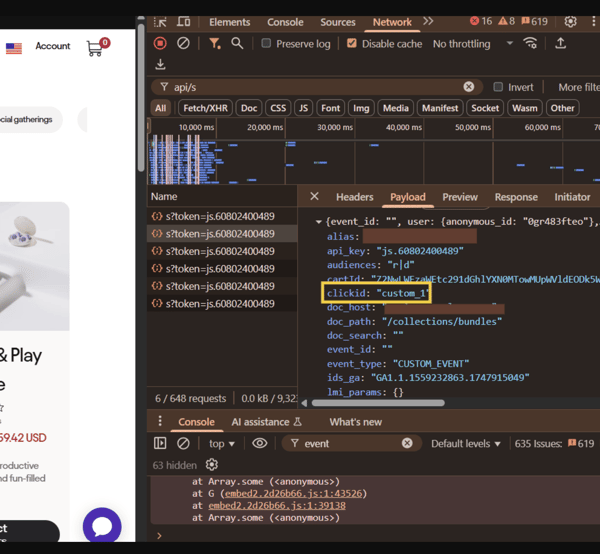600x554 pixels.
Task: Filter requests by Img type
Action: click(361, 108)
